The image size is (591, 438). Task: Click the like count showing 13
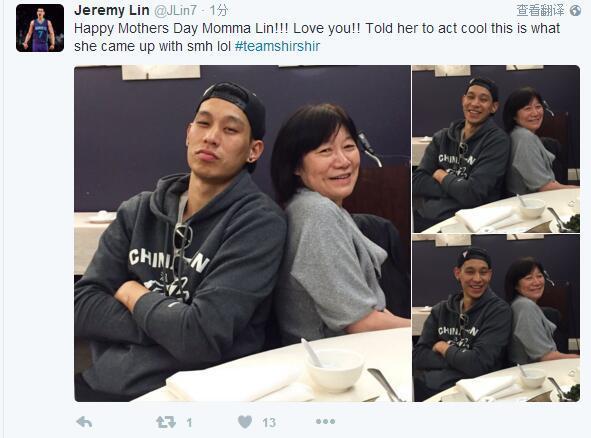coord(269,423)
